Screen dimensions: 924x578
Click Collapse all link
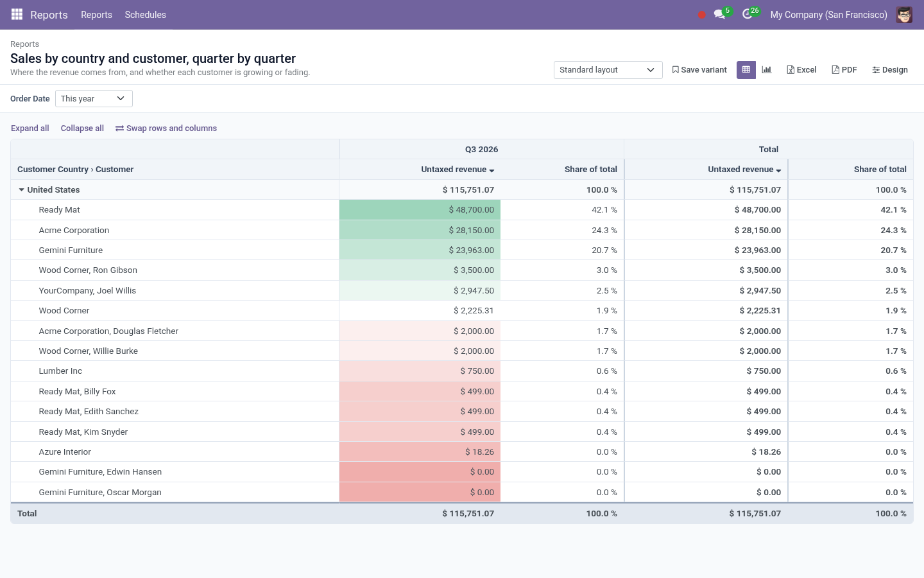pyautogui.click(x=82, y=128)
